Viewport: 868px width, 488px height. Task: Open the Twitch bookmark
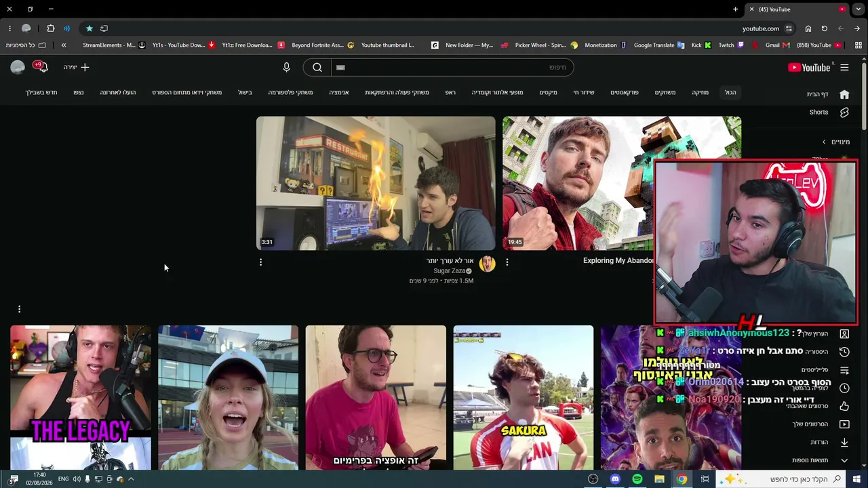(731, 45)
